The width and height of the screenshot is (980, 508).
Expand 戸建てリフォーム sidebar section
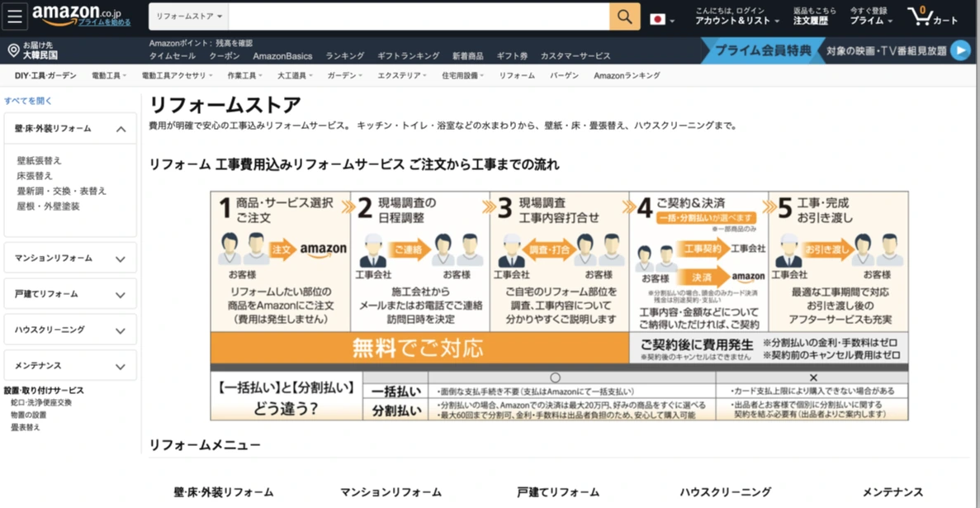[x=70, y=293]
